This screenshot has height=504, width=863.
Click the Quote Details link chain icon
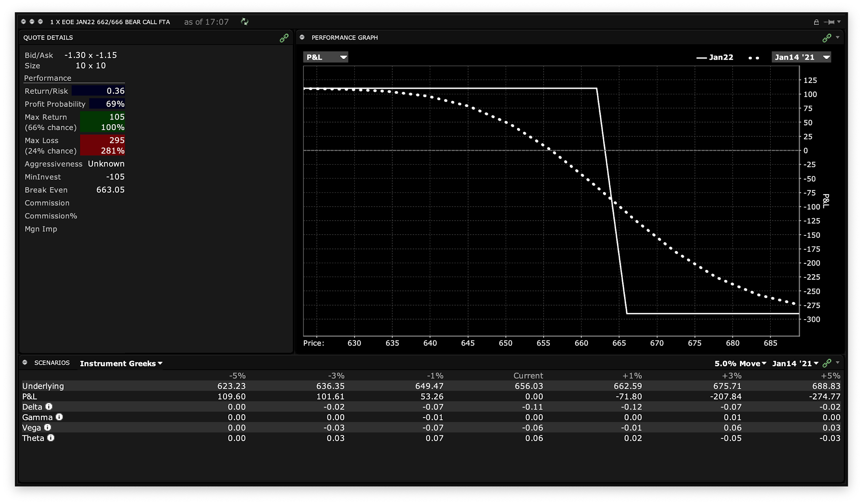pos(284,38)
